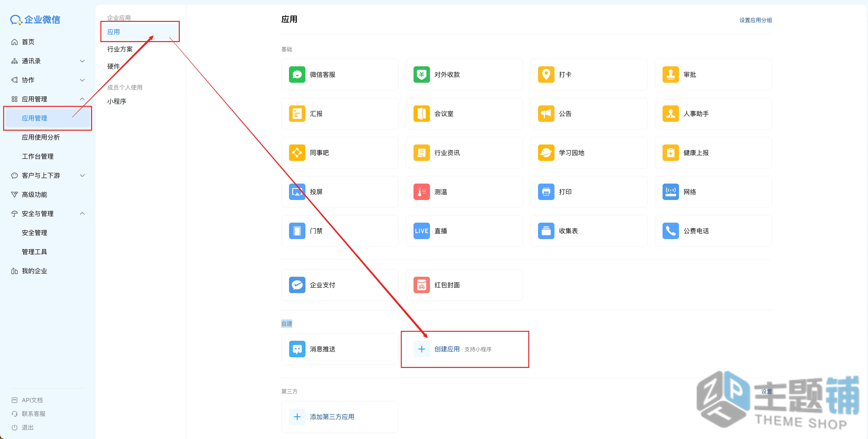Viewport: 868px width, 439px height.
Task: Switch to the 行业方案 tab
Action: pos(120,49)
